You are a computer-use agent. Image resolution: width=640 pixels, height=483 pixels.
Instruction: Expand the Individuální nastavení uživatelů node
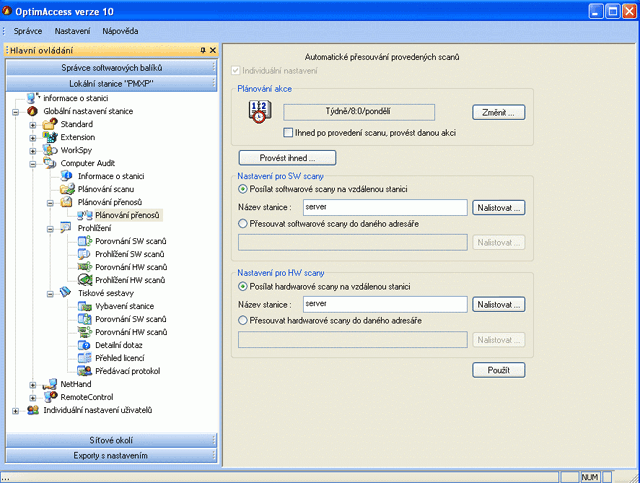click(x=16, y=411)
